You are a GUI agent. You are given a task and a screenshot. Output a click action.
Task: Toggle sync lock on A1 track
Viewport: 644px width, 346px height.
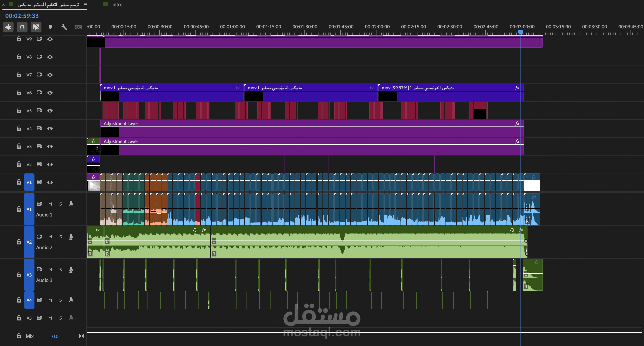pyautogui.click(x=39, y=204)
